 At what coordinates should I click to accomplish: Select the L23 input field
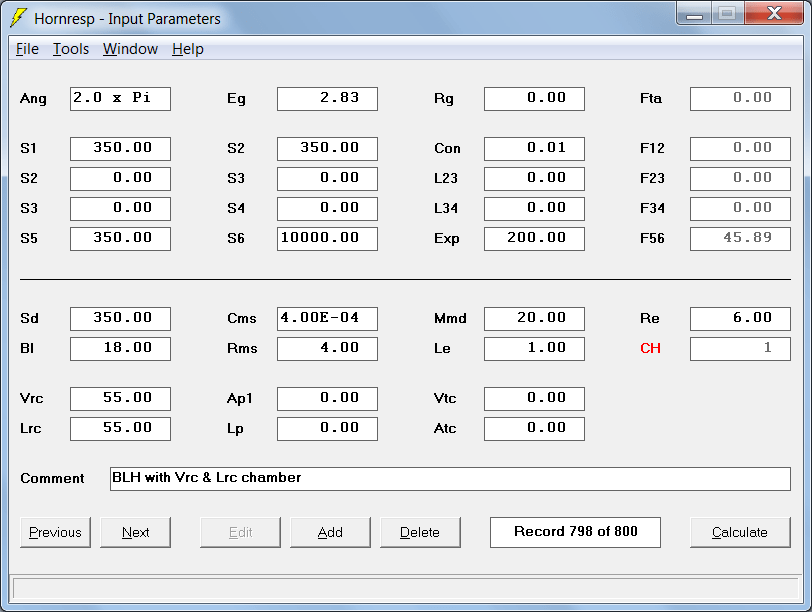[534, 179]
